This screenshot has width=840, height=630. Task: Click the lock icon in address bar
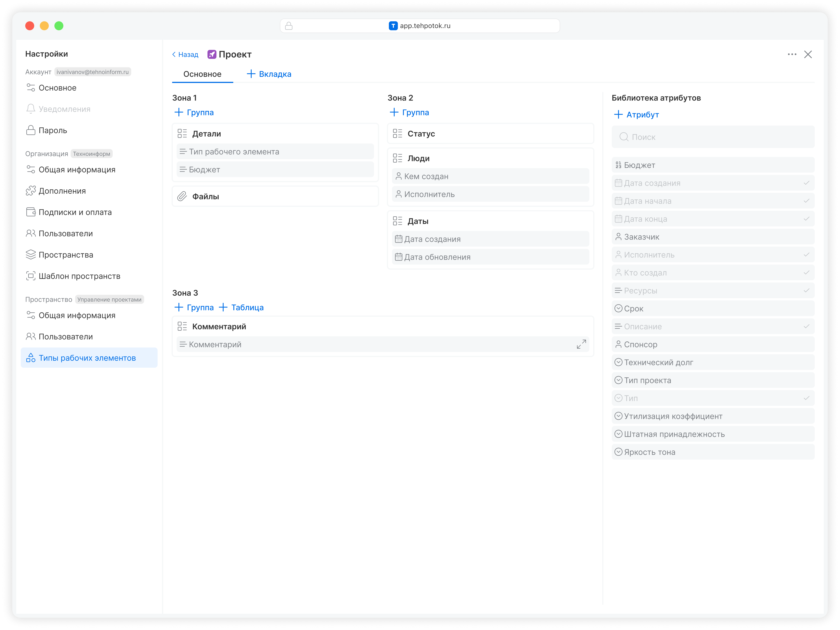tap(289, 26)
